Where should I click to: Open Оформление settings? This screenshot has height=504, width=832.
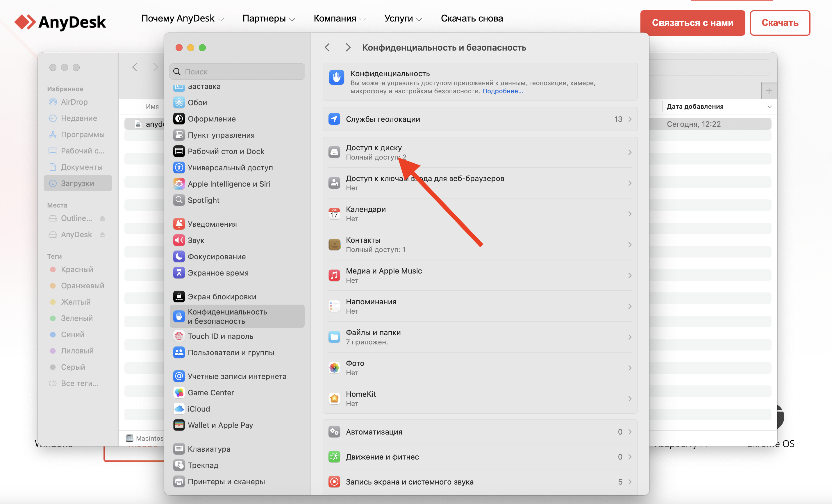(x=238, y=119)
